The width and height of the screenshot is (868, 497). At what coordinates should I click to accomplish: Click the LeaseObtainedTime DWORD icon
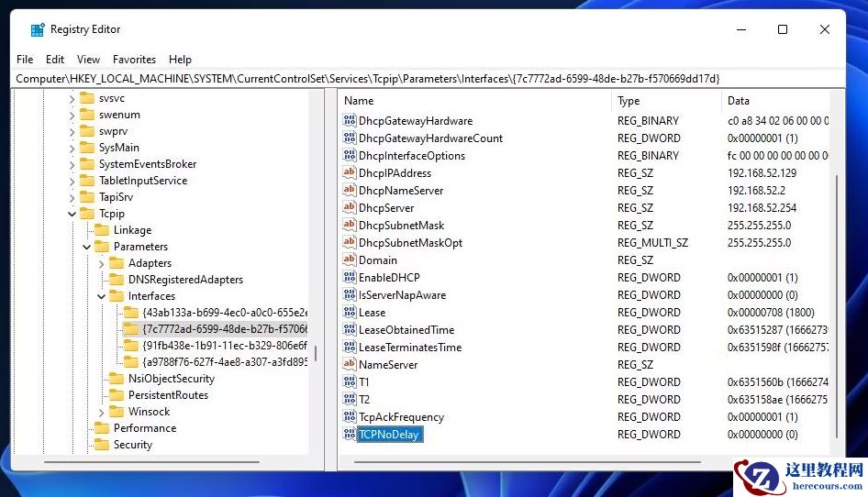pos(350,329)
